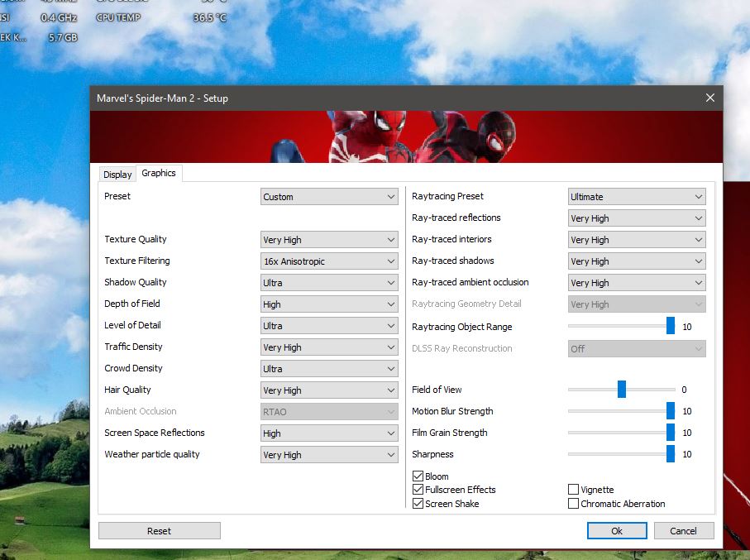Confirm settings with the Ok button
The height and width of the screenshot is (560, 750).
click(x=617, y=531)
